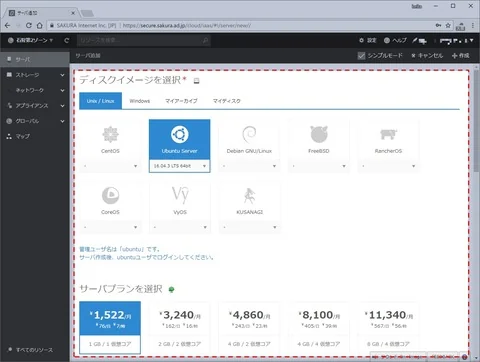Select the ¥4,860 per month plan
Screen dimensions: 480x362
click(249, 328)
